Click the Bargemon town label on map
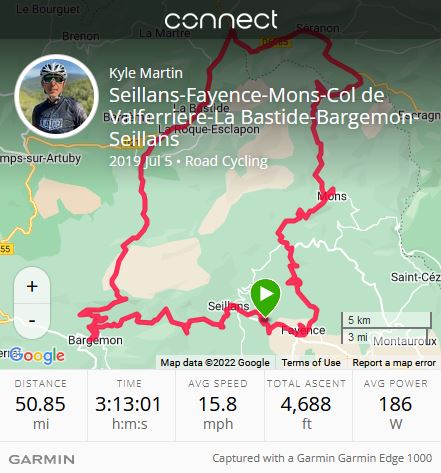Image resolution: width=441 pixels, height=473 pixels. [95, 340]
